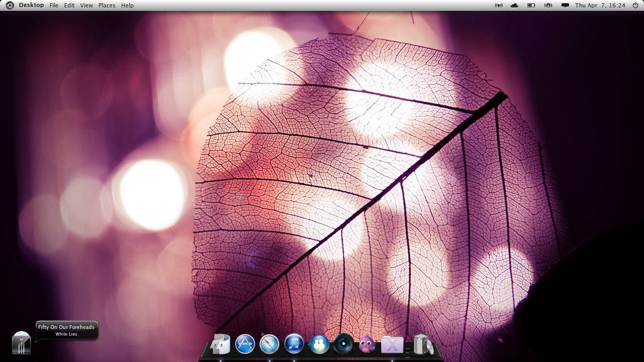Click the artist name White Lies
The width and height of the screenshot is (644, 362).
click(66, 334)
